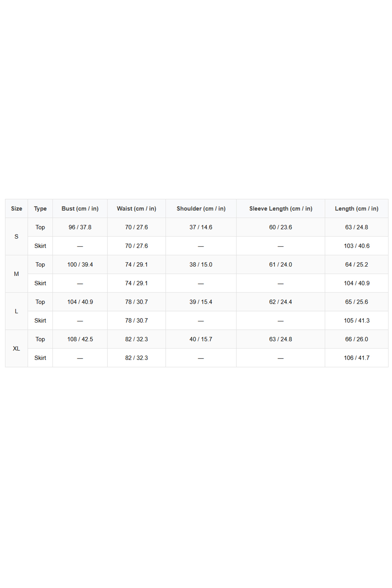The height and width of the screenshot is (588, 392).
Task: Select the sleeve length 62 / 24.4
Action: (281, 302)
